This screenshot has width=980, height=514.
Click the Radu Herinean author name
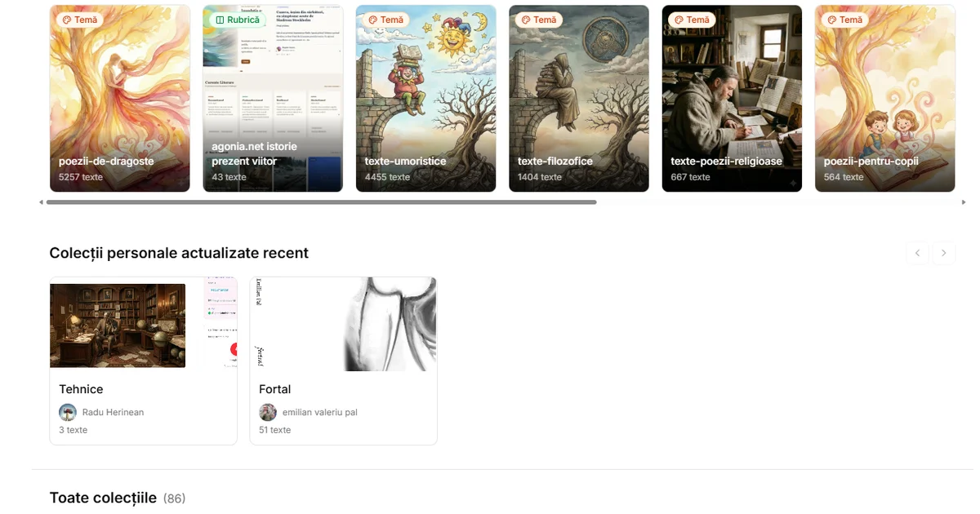[113, 413]
